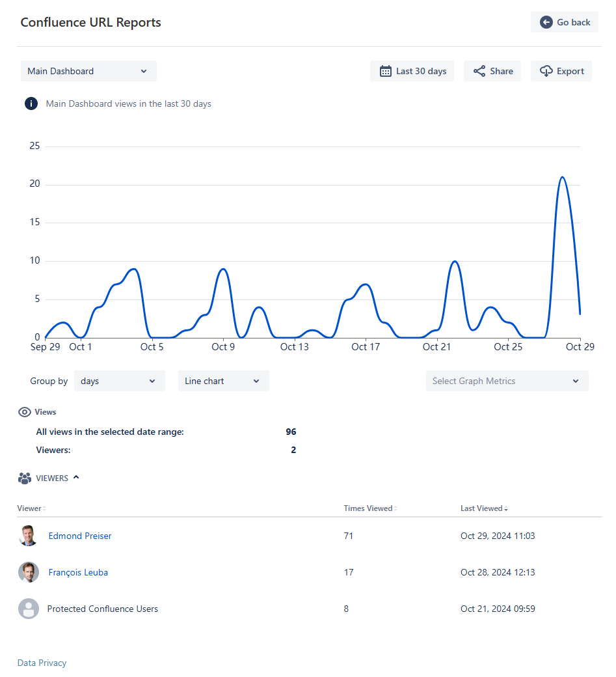Screen dimensions: 616x677
Task: Sort table by Viewer column header
Action: point(30,508)
